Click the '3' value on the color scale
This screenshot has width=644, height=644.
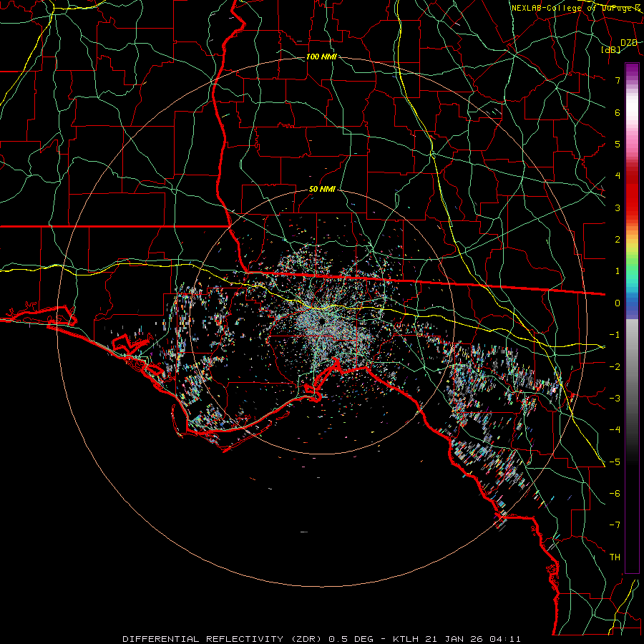click(618, 208)
